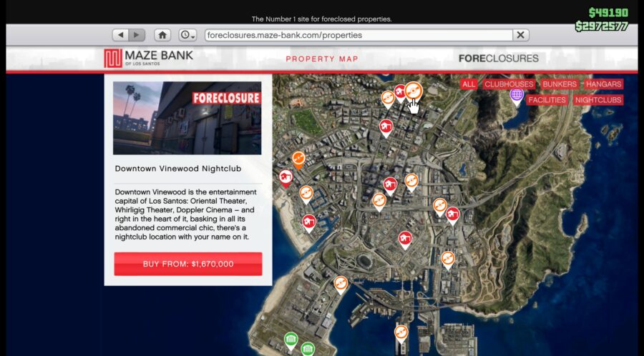Select the lower green hangar marker at the bottom edge
Image resolution: width=644 pixels, height=356 pixels.
308,349
